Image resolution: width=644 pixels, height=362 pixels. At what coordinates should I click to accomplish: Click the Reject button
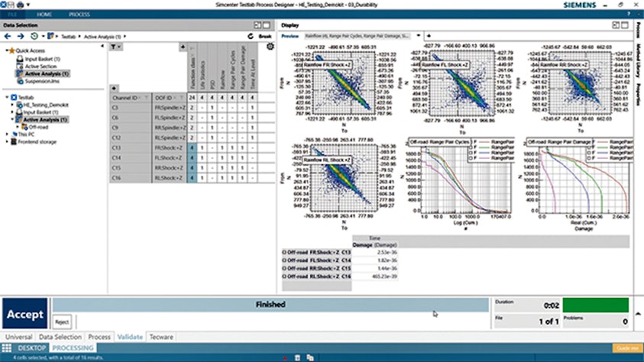(62, 322)
